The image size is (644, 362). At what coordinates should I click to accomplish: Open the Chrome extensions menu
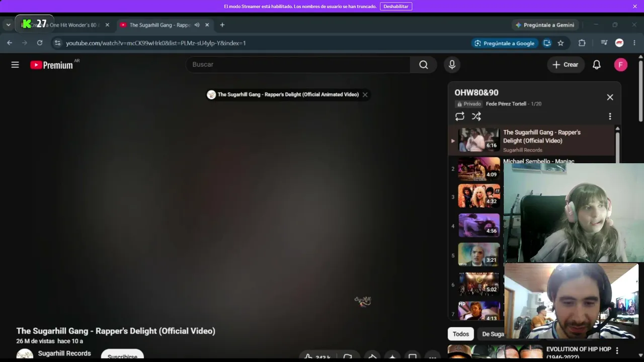(x=582, y=43)
